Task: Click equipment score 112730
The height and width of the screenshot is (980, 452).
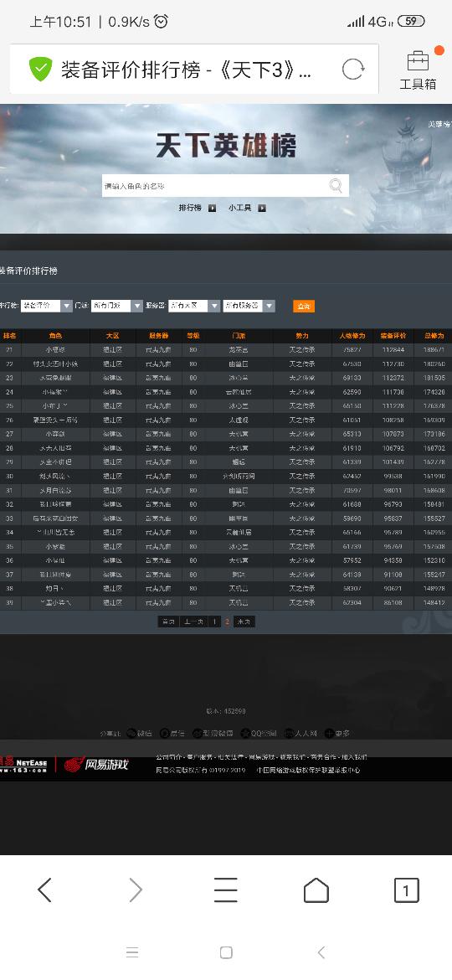Action: tap(393, 364)
